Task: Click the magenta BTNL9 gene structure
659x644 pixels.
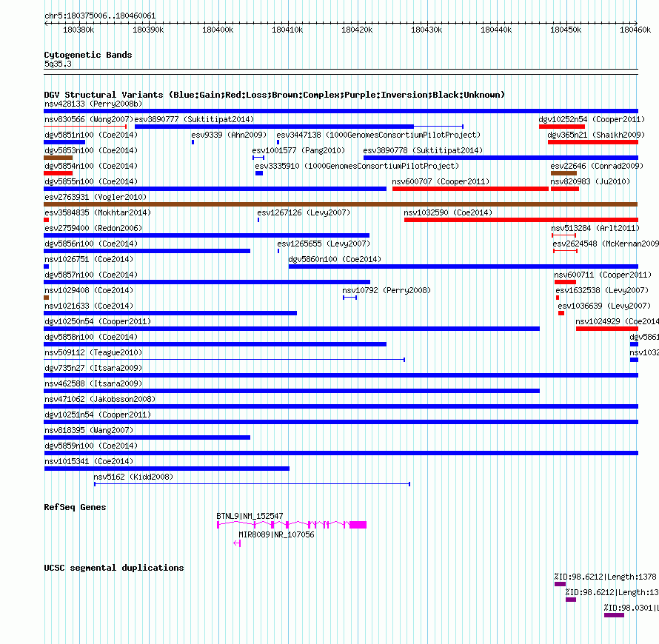Action: (292, 525)
